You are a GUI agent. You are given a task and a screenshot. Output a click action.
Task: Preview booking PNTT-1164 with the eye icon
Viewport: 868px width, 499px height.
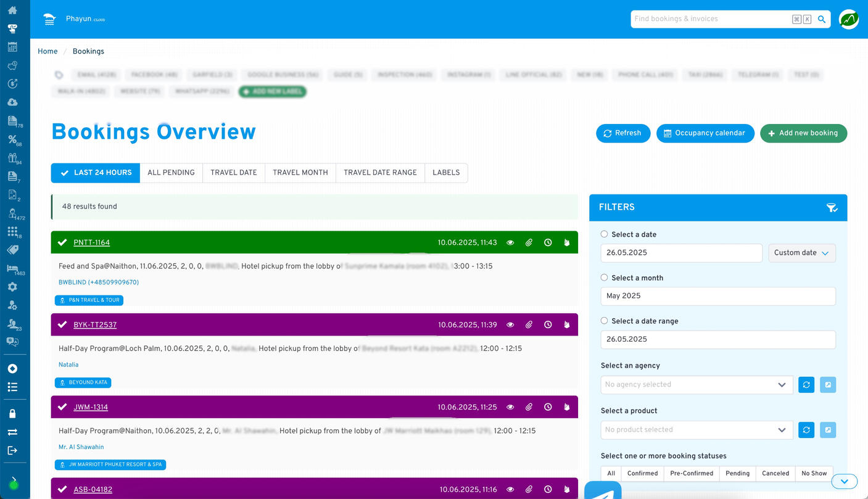pos(510,242)
